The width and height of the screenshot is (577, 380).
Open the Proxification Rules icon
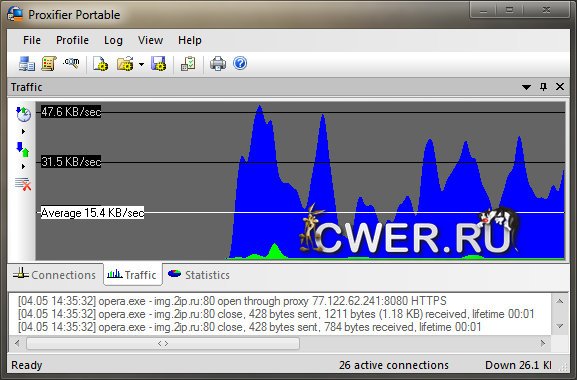[x=49, y=64]
